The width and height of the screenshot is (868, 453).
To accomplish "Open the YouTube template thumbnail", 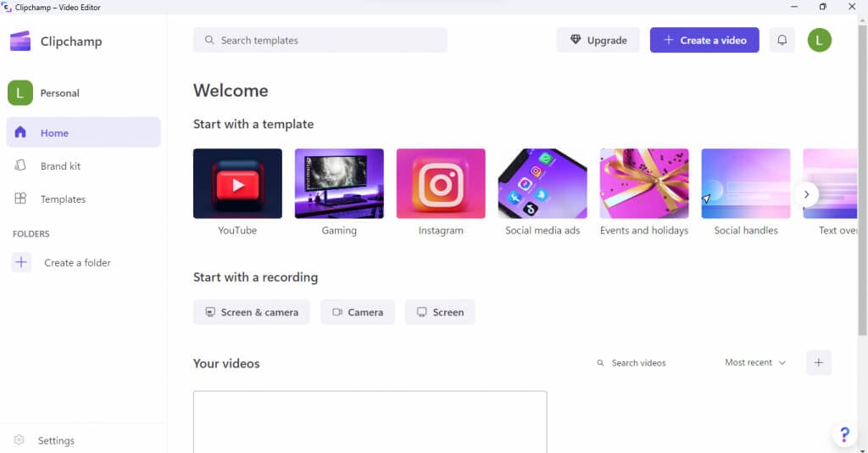I will (x=237, y=183).
